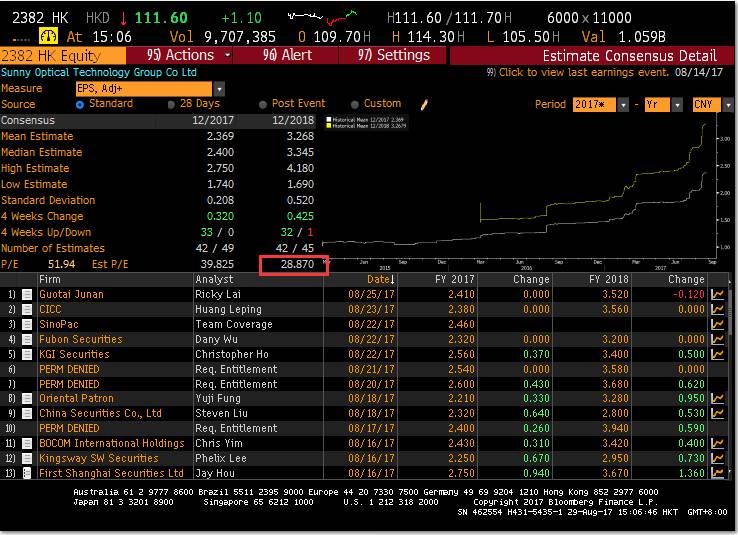Click analyst name Ricky Lai
The image size is (738, 535).
(x=218, y=295)
